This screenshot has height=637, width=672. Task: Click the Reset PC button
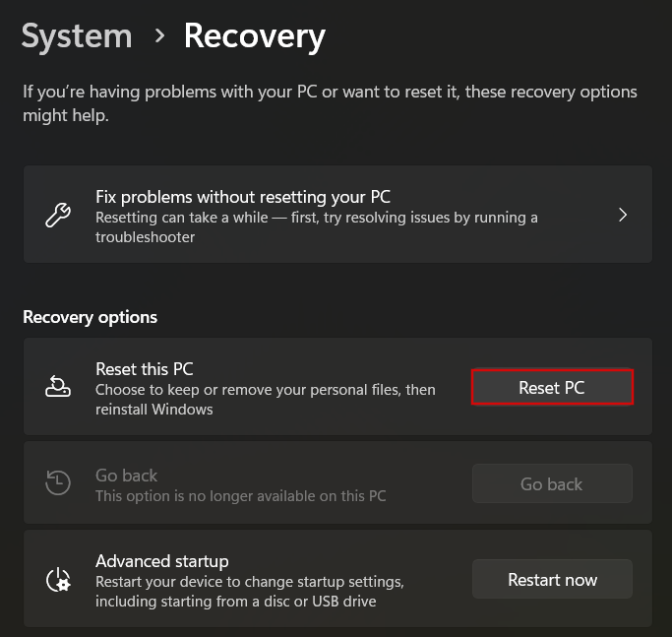(552, 387)
